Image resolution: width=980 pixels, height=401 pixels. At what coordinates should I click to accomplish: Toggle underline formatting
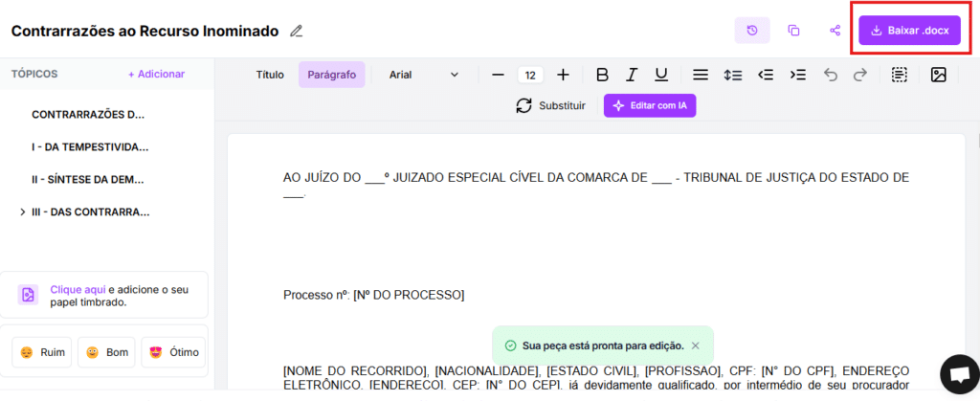661,75
